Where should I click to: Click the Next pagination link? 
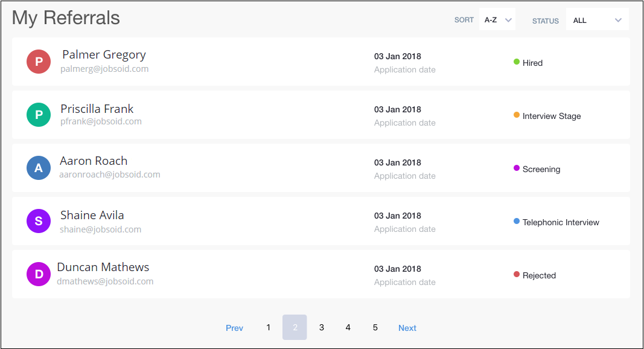pos(407,328)
